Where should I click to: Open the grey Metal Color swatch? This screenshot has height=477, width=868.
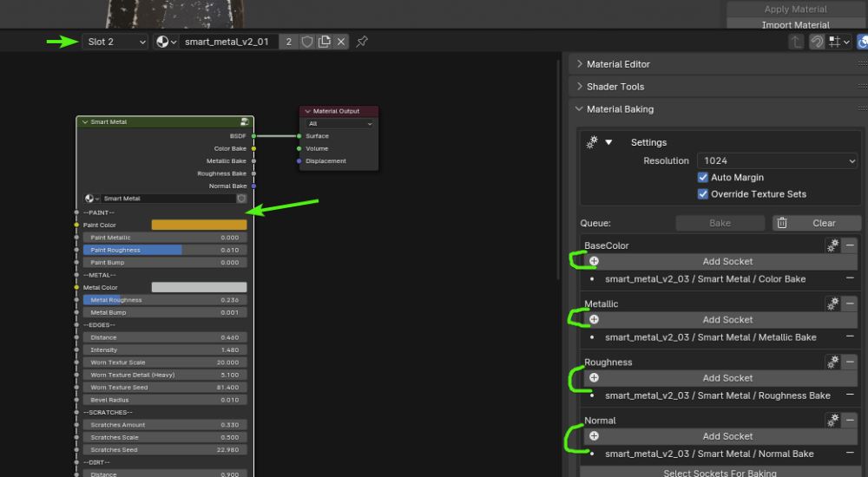tap(200, 287)
